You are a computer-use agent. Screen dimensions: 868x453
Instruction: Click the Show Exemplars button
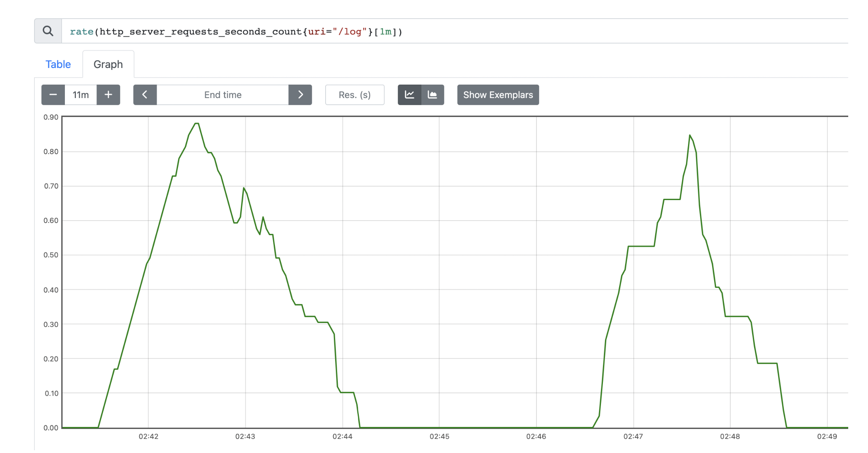pyautogui.click(x=498, y=95)
